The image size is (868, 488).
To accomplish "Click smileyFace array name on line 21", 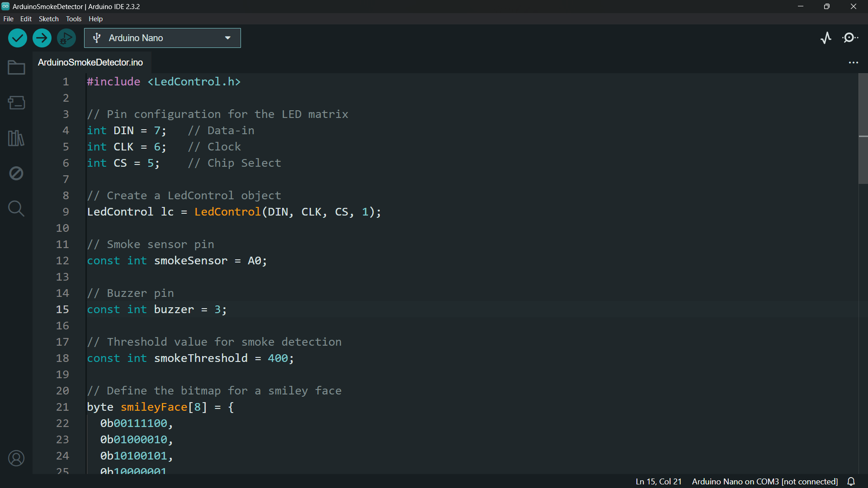I will [154, 407].
